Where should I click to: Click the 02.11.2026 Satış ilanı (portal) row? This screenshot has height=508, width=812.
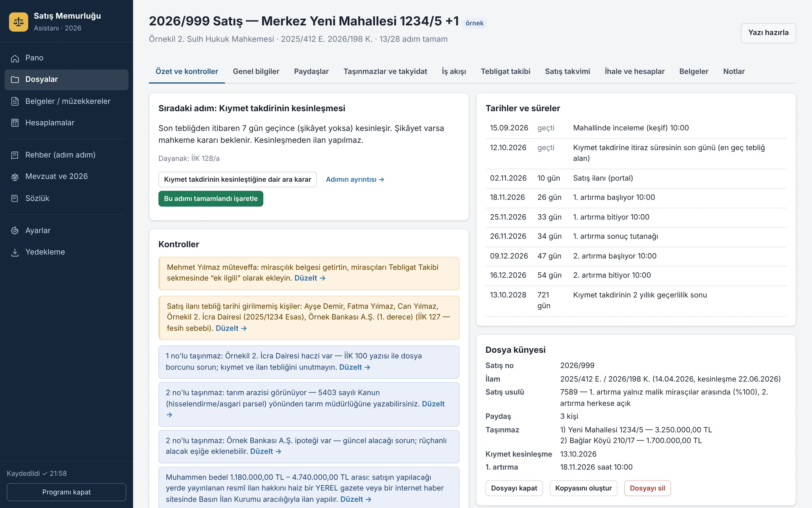pos(636,178)
